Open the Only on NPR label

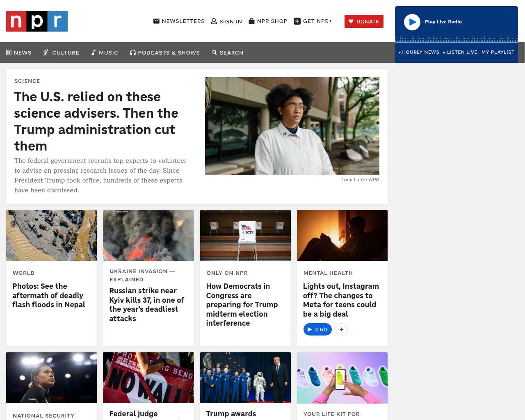pyautogui.click(x=227, y=273)
